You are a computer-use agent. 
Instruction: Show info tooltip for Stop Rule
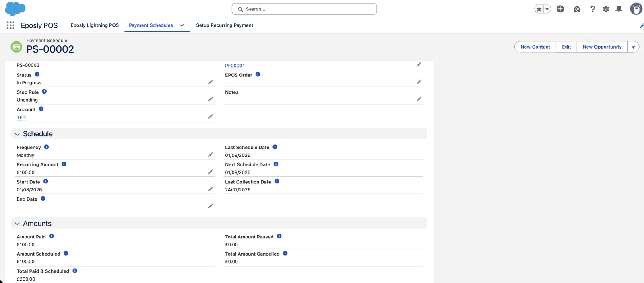[x=44, y=92]
